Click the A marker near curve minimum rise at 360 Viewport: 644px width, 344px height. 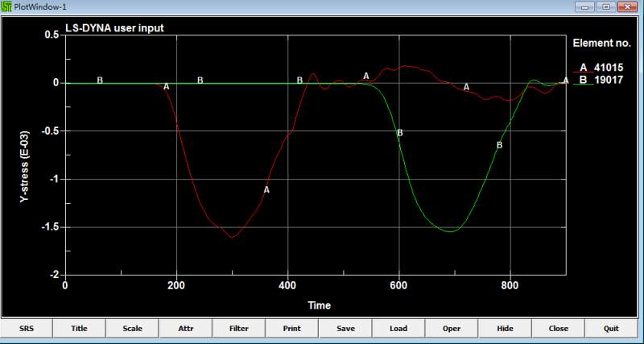tap(266, 190)
